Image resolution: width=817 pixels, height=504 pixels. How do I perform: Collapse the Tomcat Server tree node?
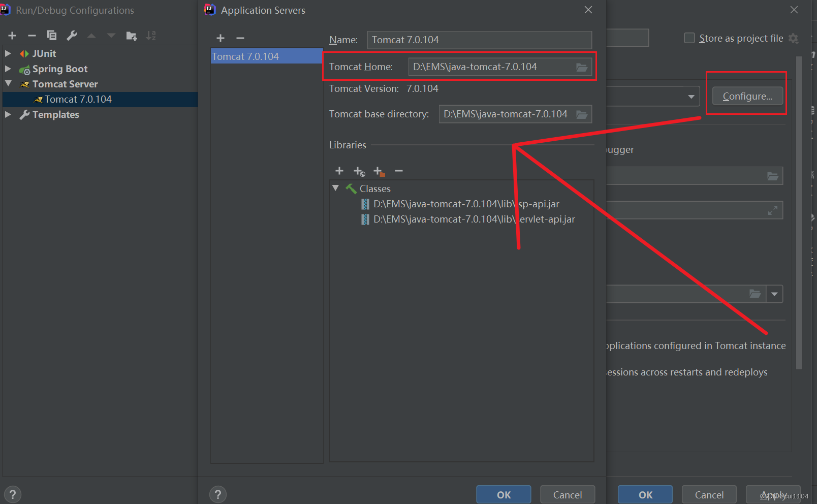click(8, 83)
